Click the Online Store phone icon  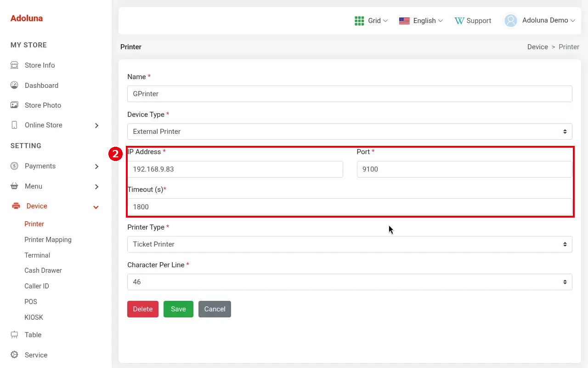pos(14,125)
